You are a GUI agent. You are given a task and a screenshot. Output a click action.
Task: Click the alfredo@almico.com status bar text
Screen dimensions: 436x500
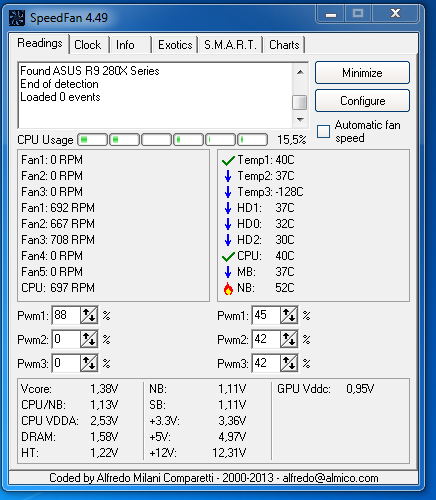pyautogui.click(x=330, y=478)
